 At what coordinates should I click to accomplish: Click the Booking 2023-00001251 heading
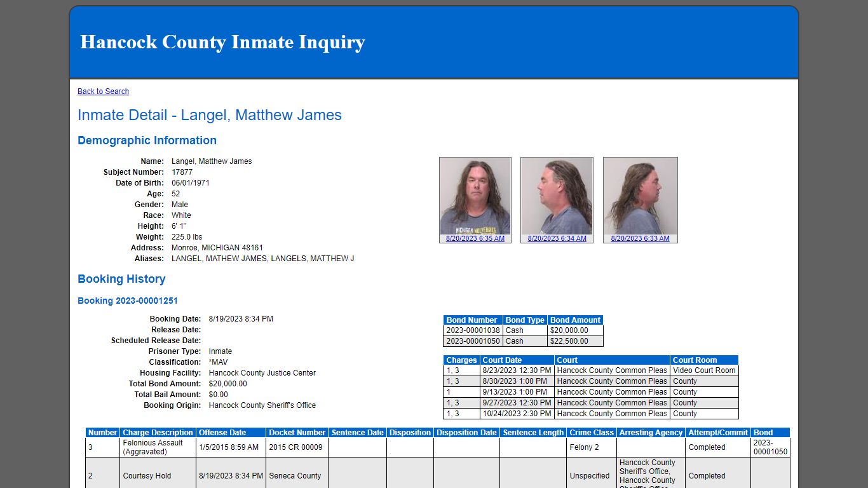pyautogui.click(x=128, y=301)
